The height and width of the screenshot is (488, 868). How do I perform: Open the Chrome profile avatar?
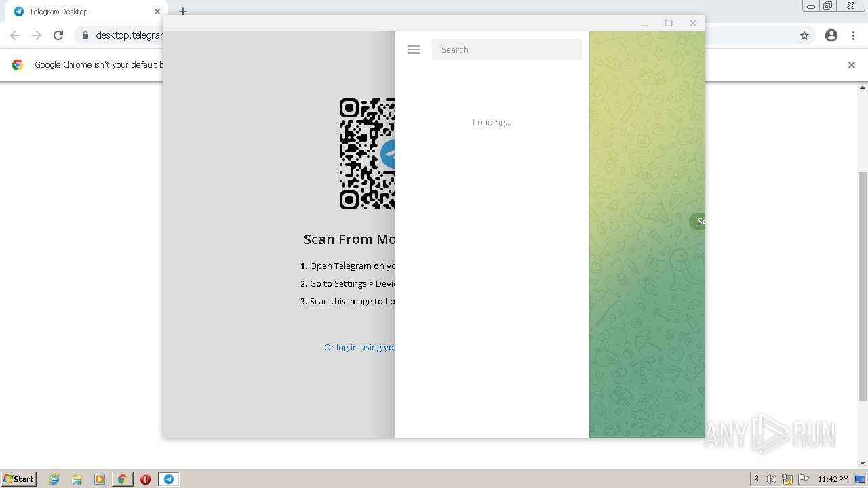pyautogui.click(x=831, y=35)
